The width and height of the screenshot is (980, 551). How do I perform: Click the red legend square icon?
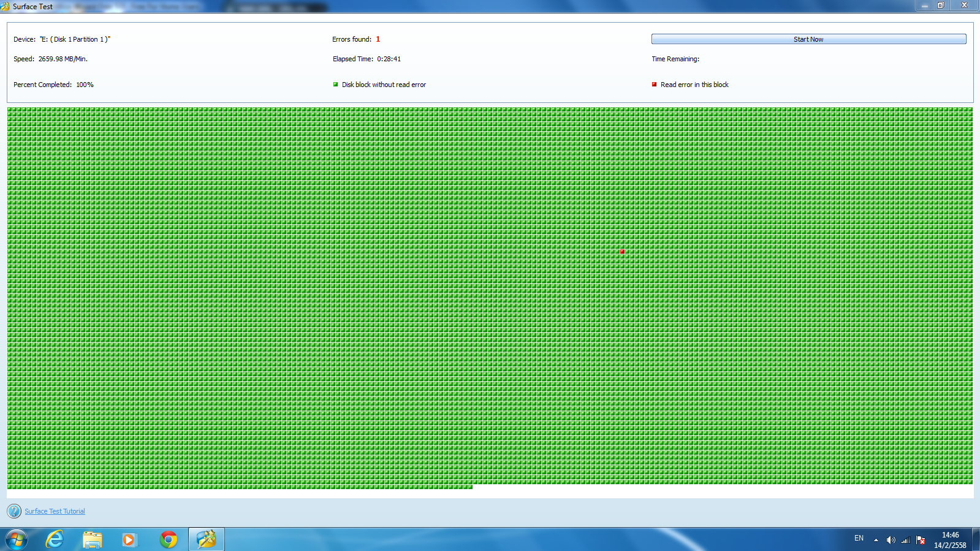(654, 85)
